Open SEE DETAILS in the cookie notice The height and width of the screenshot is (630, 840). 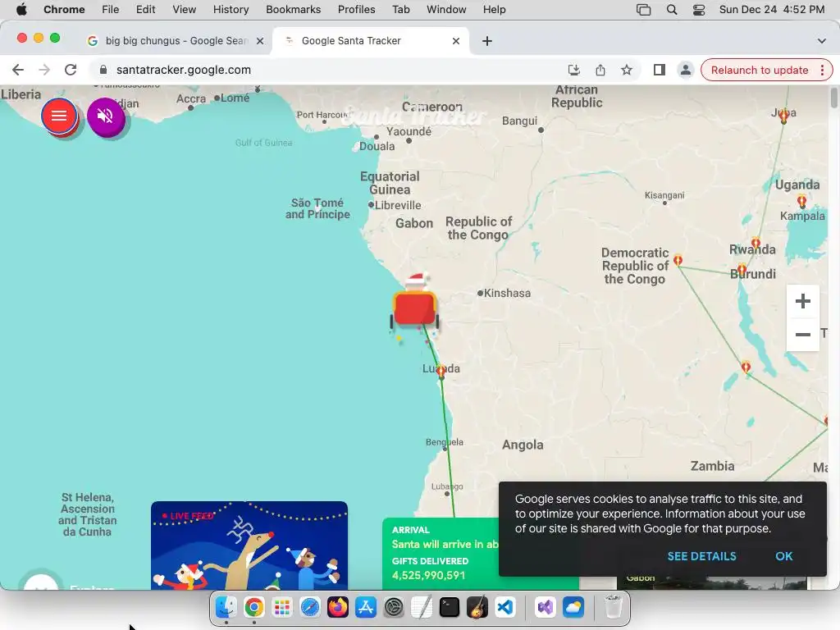(x=701, y=556)
